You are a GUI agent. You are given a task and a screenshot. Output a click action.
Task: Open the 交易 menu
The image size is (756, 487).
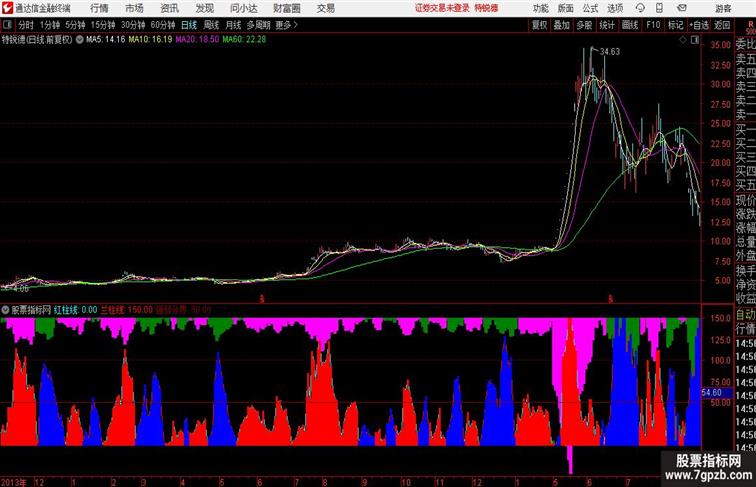326,8
